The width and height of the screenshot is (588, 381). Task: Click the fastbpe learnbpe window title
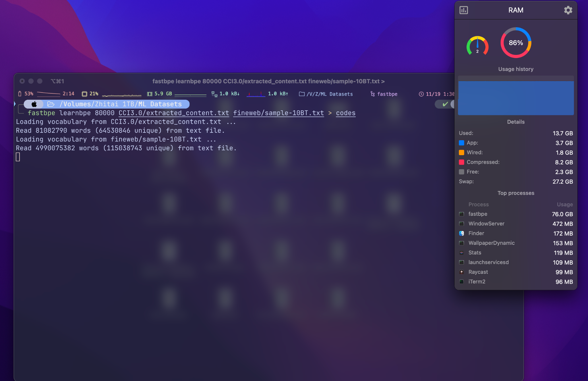268,81
